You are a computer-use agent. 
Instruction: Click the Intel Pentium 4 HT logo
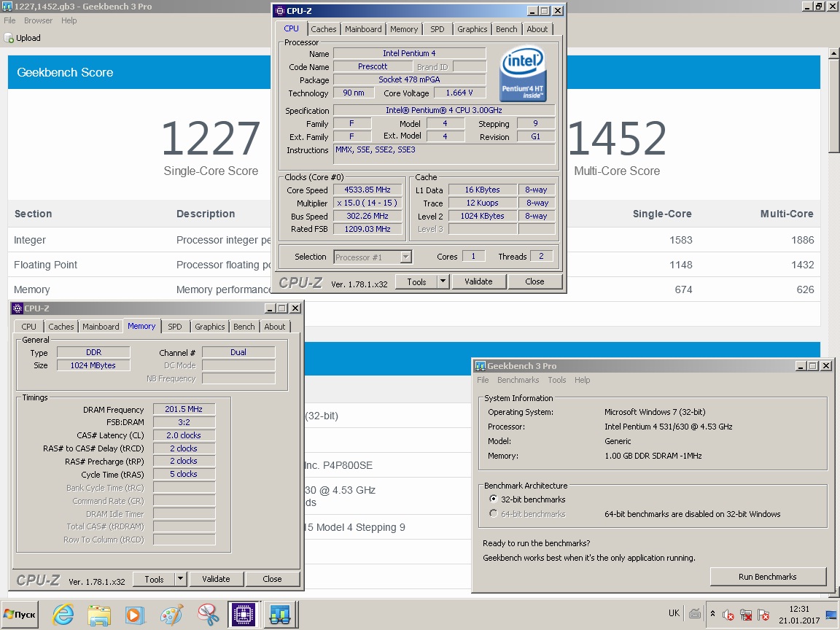(522, 74)
